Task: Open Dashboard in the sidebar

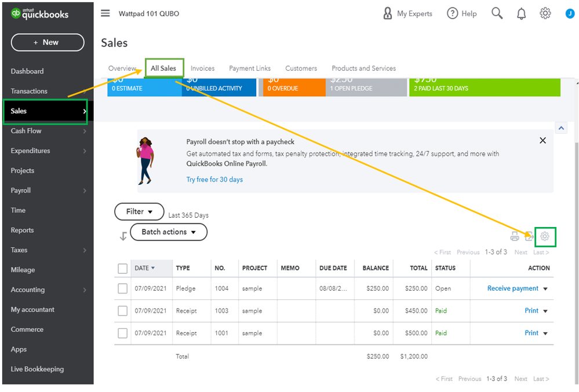Action: coord(27,71)
